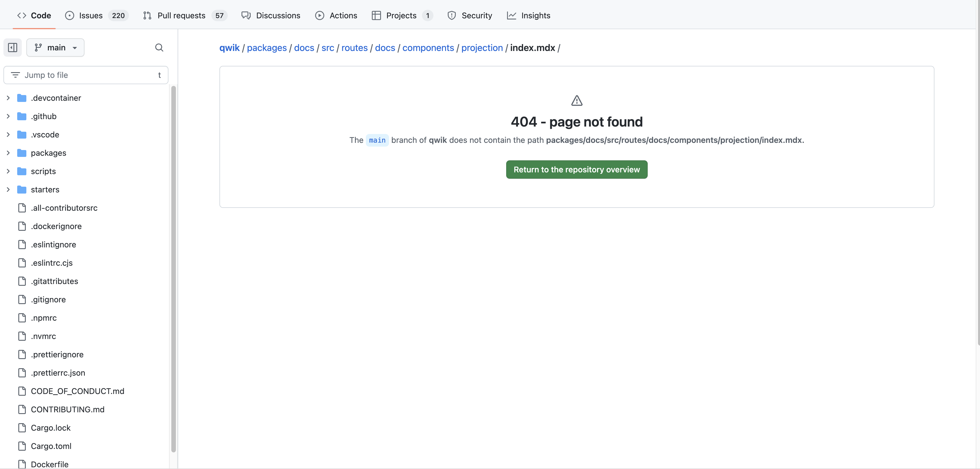The image size is (980, 469).
Task: Open the components breadcrumb link
Action: (428, 48)
